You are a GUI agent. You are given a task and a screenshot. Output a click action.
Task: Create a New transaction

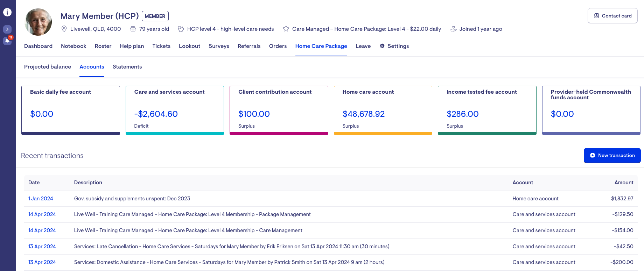(x=612, y=156)
